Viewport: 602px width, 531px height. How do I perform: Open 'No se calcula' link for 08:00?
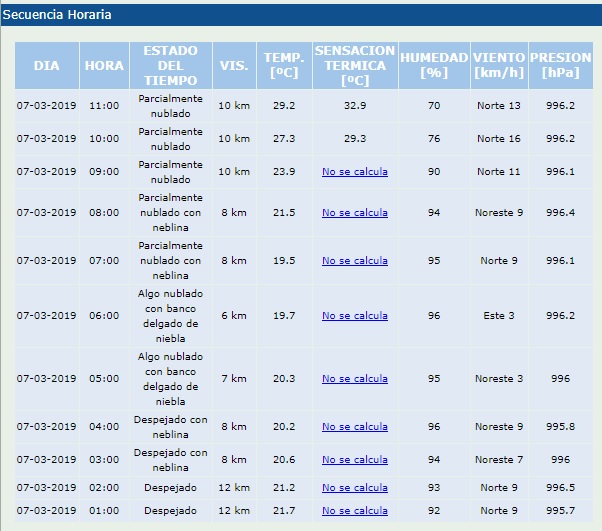click(355, 213)
